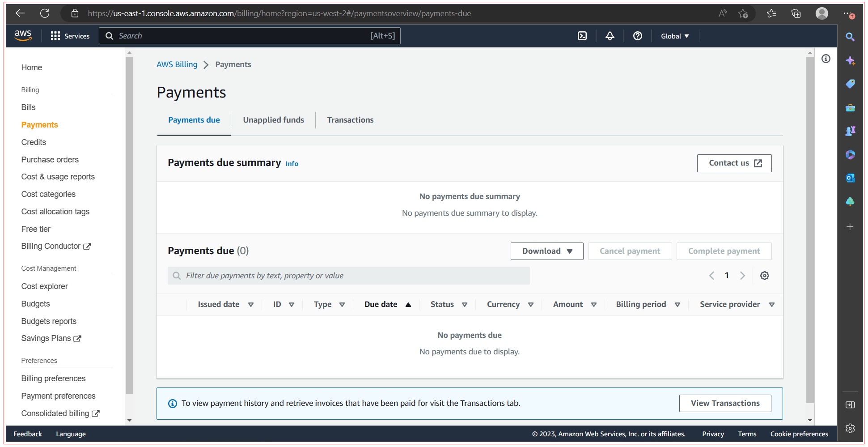Click the AWS logo to go home

click(x=23, y=35)
